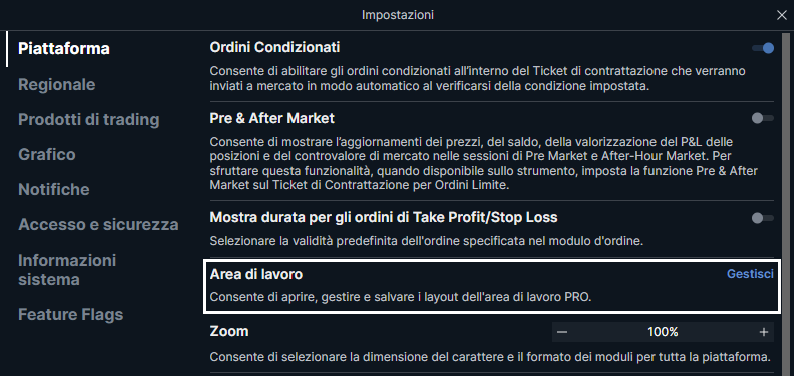Image resolution: width=794 pixels, height=378 pixels.
Task: Click the Zoom setting title
Action: (229, 332)
